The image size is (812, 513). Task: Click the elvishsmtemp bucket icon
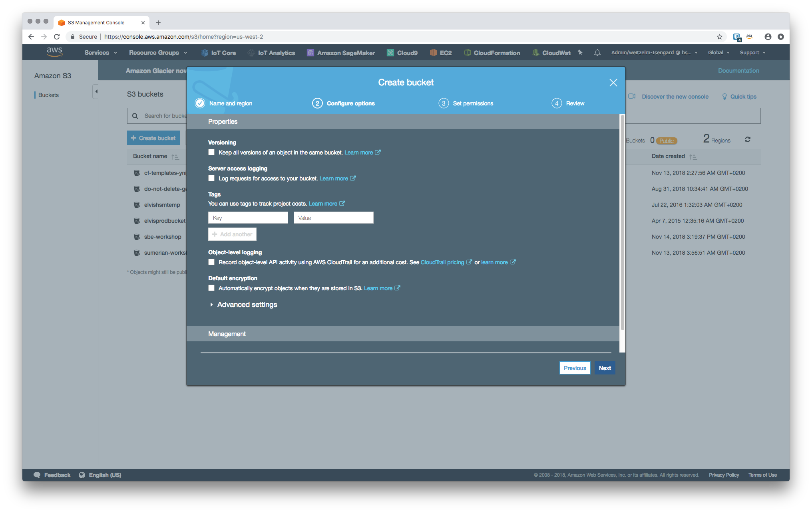(137, 205)
